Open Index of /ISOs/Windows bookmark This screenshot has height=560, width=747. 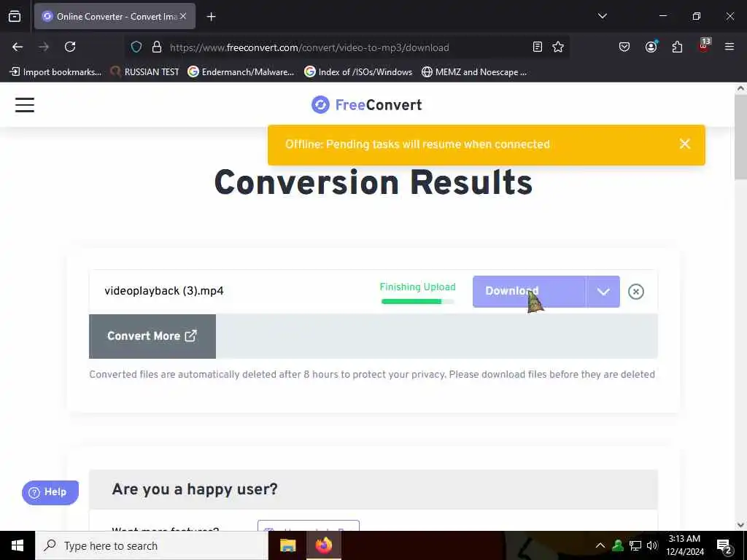[x=358, y=72]
